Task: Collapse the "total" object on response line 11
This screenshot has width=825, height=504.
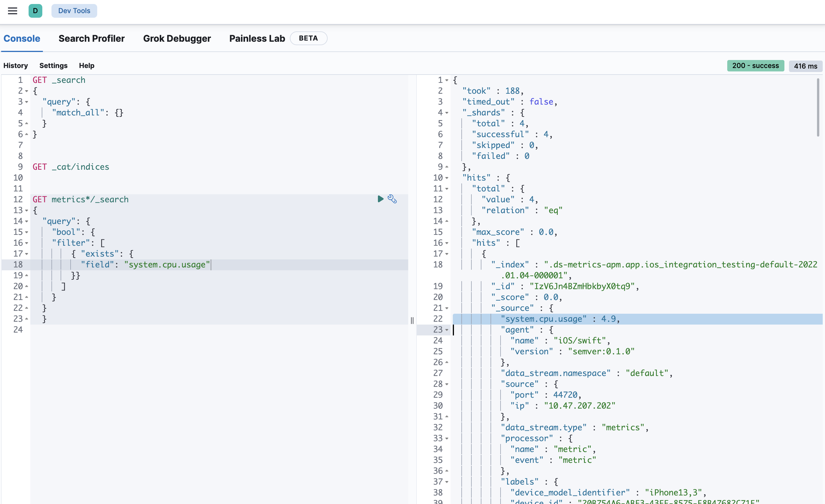Action: tap(447, 188)
